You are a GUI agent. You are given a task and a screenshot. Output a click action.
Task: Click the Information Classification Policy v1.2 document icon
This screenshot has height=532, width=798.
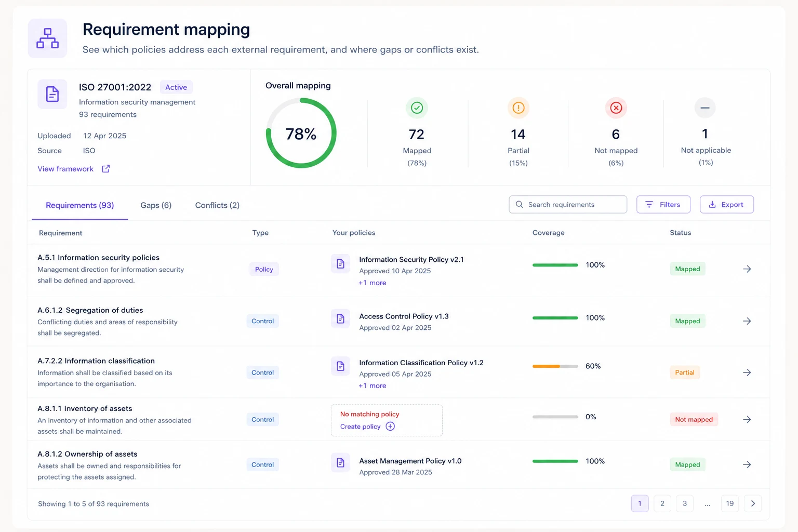tap(340, 366)
